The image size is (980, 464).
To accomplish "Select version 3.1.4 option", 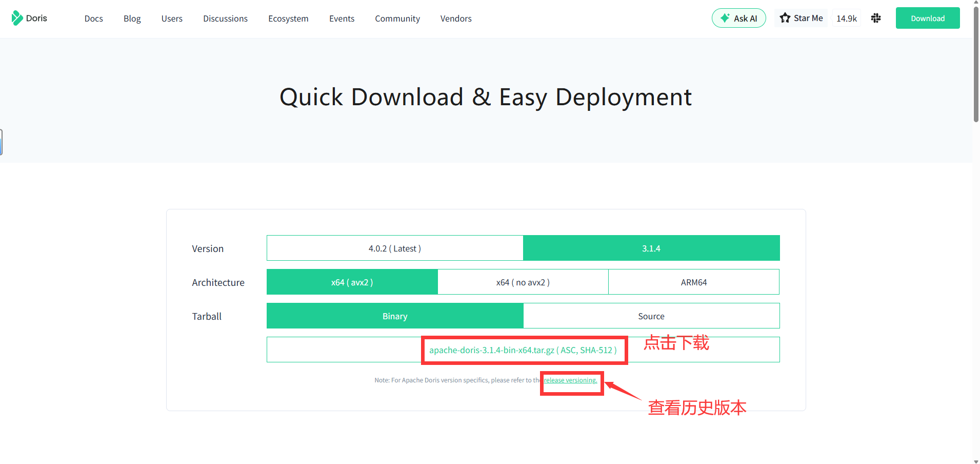I will tap(651, 248).
